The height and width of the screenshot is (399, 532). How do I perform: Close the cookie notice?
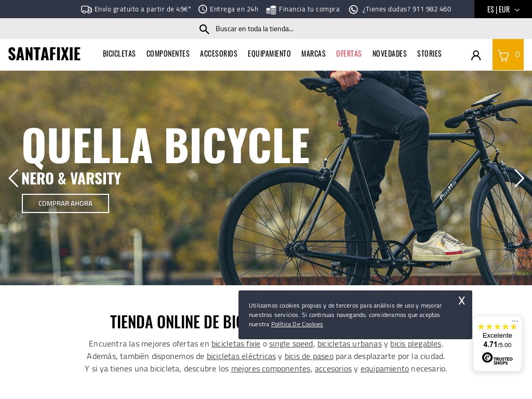point(461,301)
